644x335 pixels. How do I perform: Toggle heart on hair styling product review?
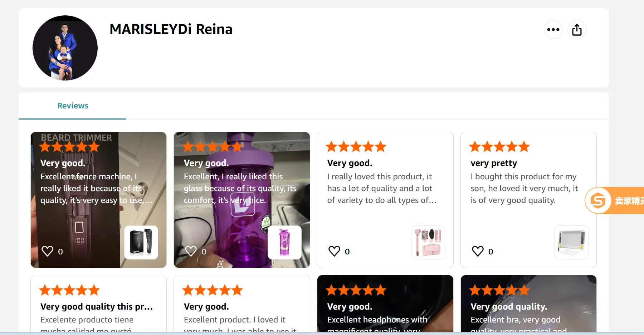pyautogui.click(x=335, y=251)
